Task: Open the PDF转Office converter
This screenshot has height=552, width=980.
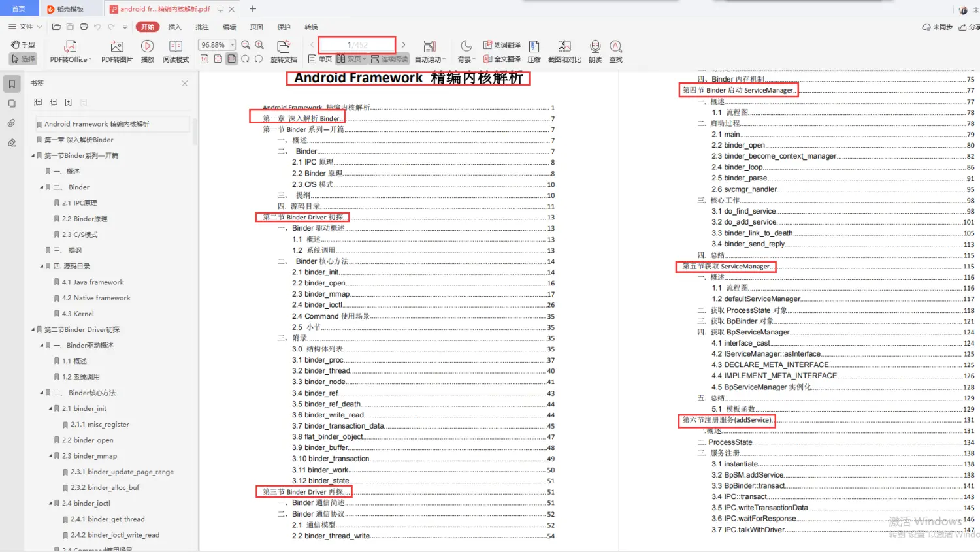Action: 71,52
